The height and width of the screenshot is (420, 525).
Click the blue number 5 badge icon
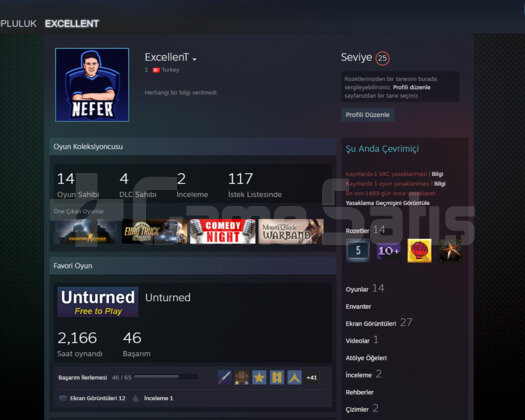(x=358, y=251)
